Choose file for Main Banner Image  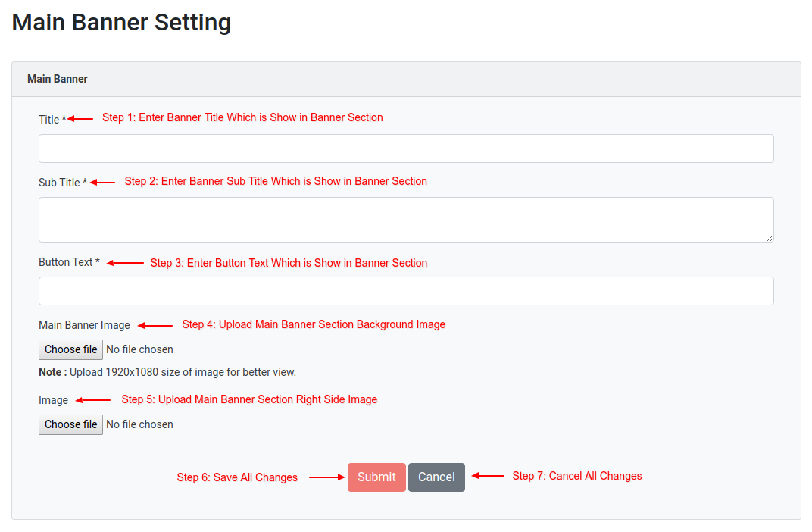coord(71,349)
